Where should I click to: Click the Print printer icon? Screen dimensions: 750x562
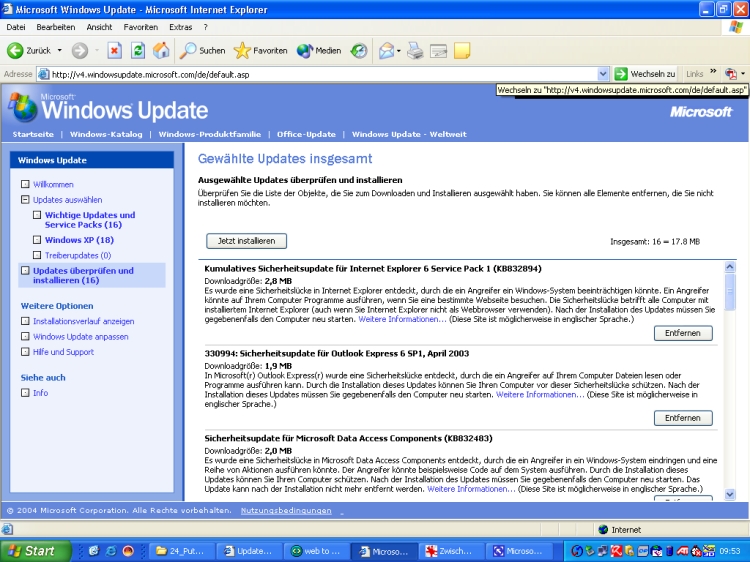tap(415, 50)
